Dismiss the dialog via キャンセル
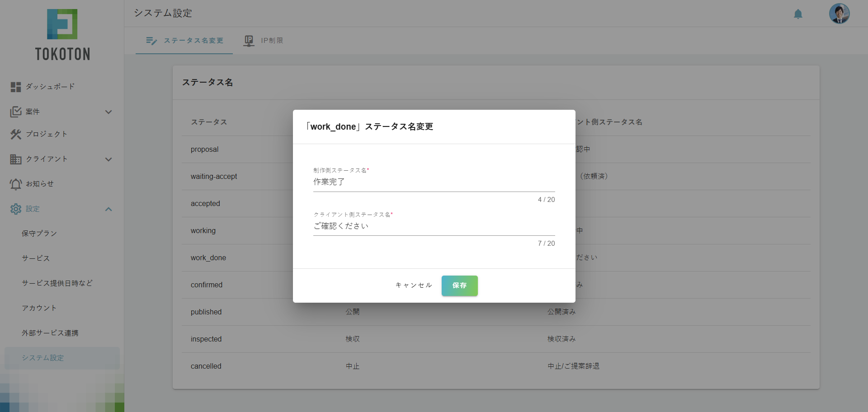Image resolution: width=868 pixels, height=412 pixels. (413, 285)
